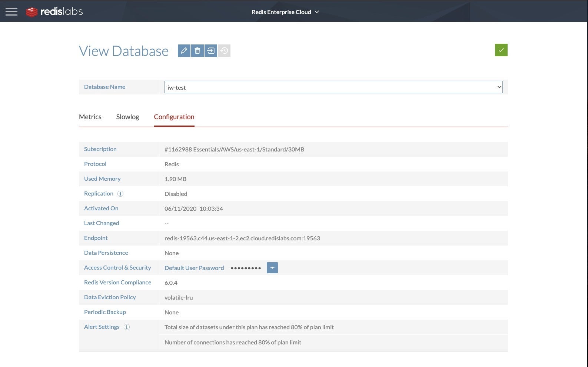Click the Redis version value 6.0.4
The image size is (588, 367).
(171, 283)
